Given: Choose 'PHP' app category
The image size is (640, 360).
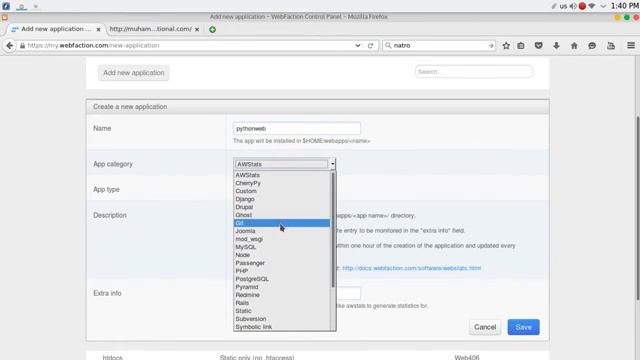Looking at the screenshot, I should tap(282, 271).
